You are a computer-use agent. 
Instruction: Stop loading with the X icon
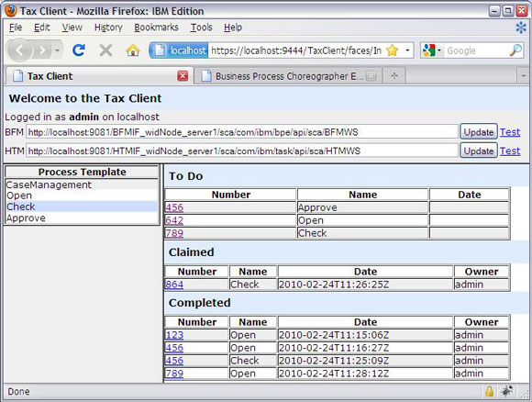[105, 50]
